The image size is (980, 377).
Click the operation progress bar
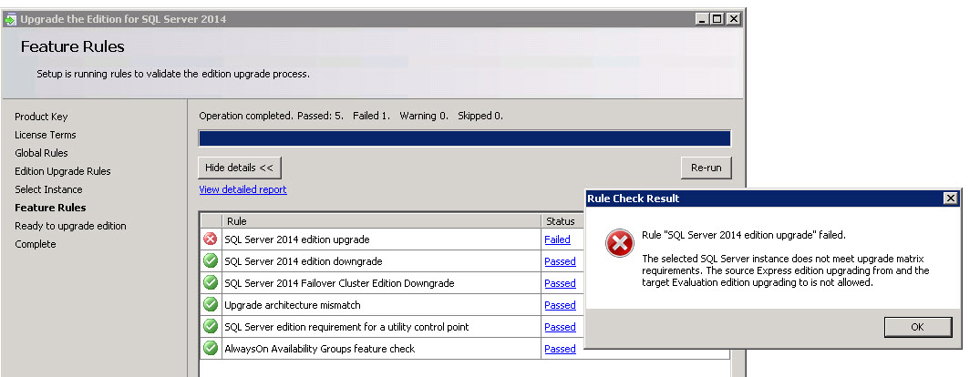pyautogui.click(x=464, y=138)
